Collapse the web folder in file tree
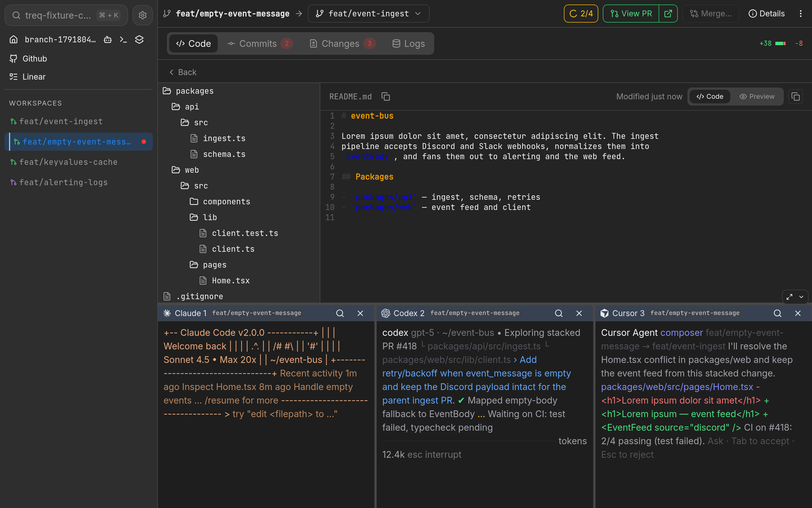 click(185, 170)
